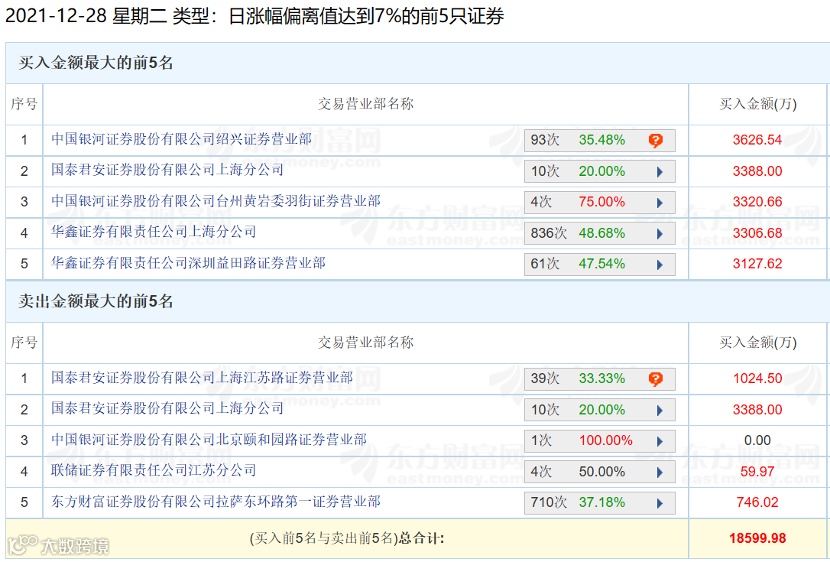Click 39次 33.33% stats box
The height and width of the screenshot is (562, 830).
(x=600, y=379)
